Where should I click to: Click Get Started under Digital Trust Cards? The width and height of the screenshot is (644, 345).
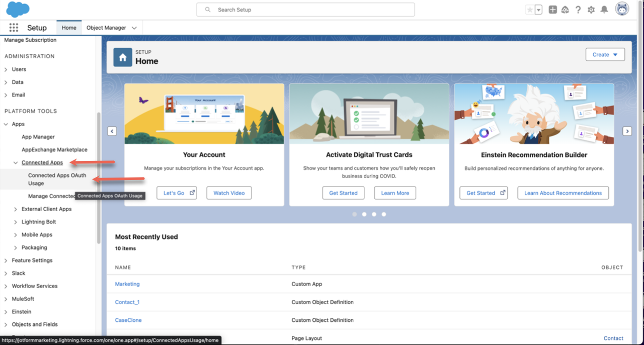343,193
